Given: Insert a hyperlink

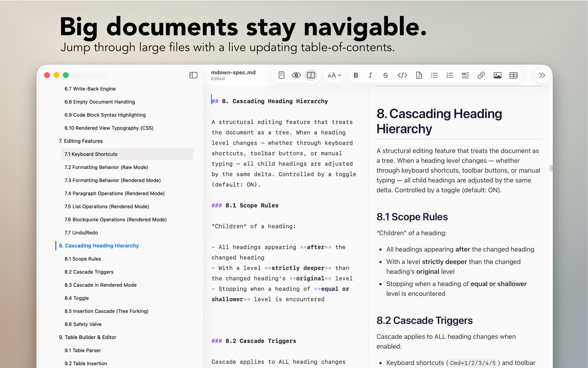Looking at the screenshot, I should (481, 75).
